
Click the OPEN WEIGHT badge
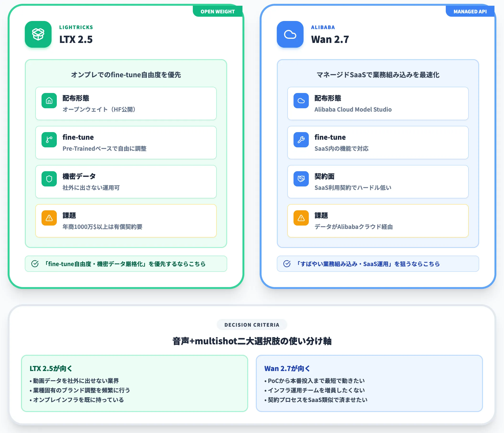point(218,11)
